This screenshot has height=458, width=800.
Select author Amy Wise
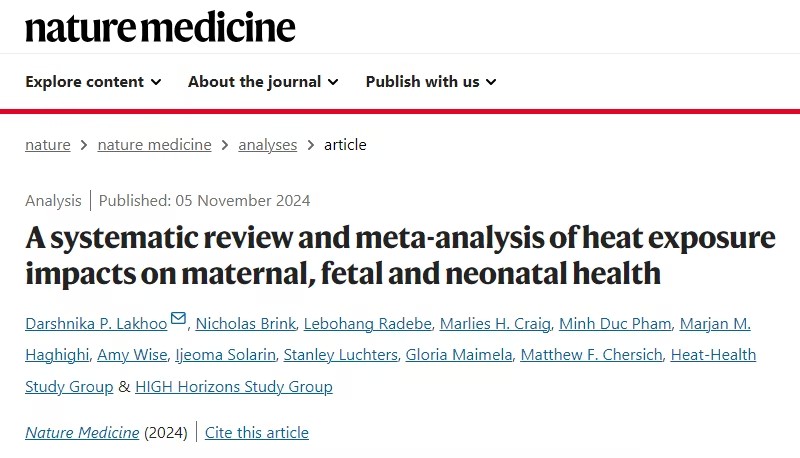(132, 355)
